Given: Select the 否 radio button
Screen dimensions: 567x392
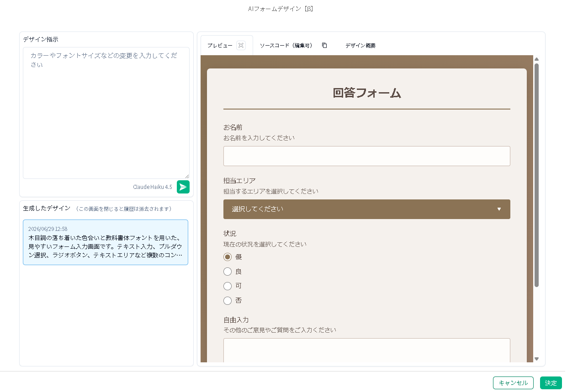Looking at the screenshot, I should pos(228,301).
